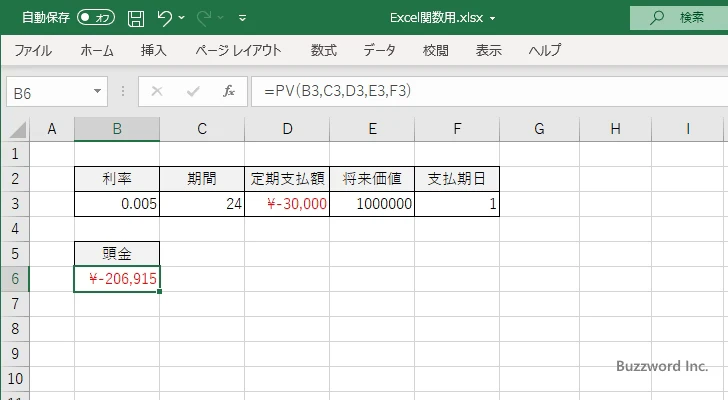Select the cell containing 24
The image size is (728, 400).
pos(202,204)
